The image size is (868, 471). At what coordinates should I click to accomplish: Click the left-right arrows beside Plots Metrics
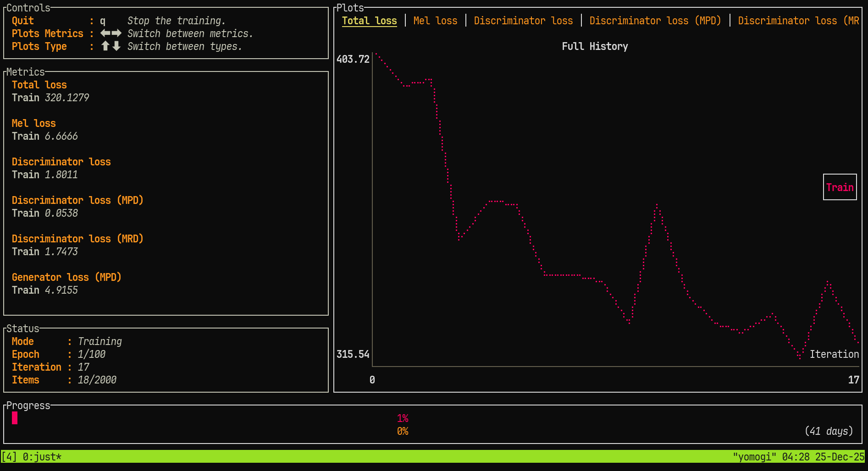[111, 33]
